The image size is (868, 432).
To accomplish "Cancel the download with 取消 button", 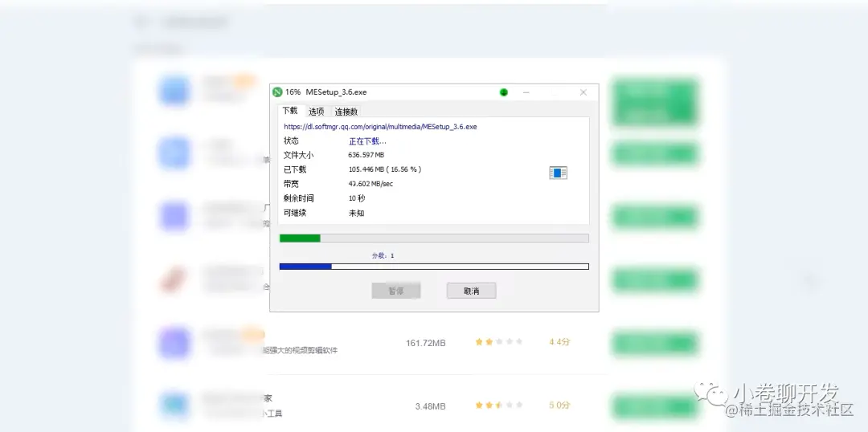I will (x=471, y=291).
